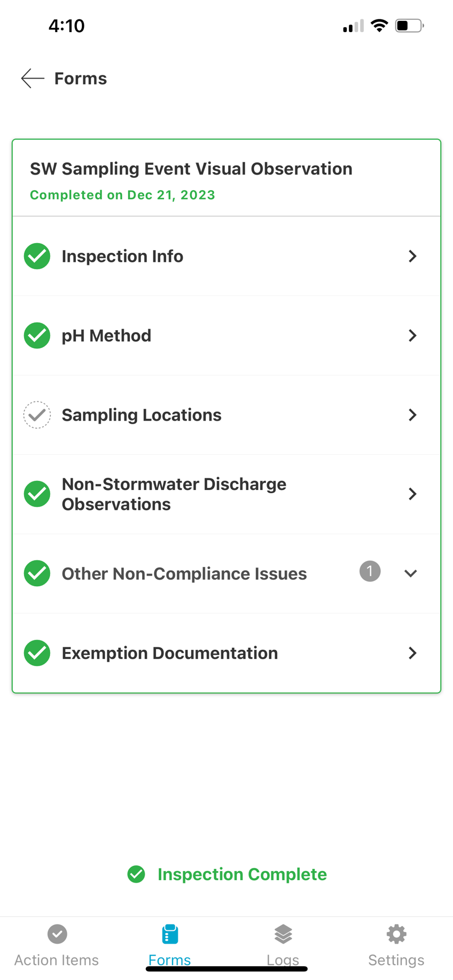Tap the back arrow next to Forms
Screen dimensions: 453x980
point(31,78)
